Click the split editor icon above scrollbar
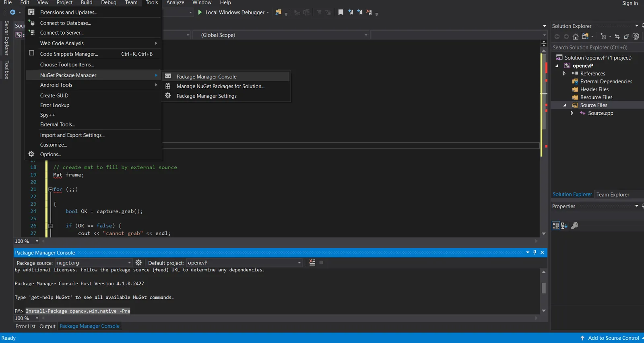Image resolution: width=644 pixels, height=343 pixels. click(x=544, y=43)
